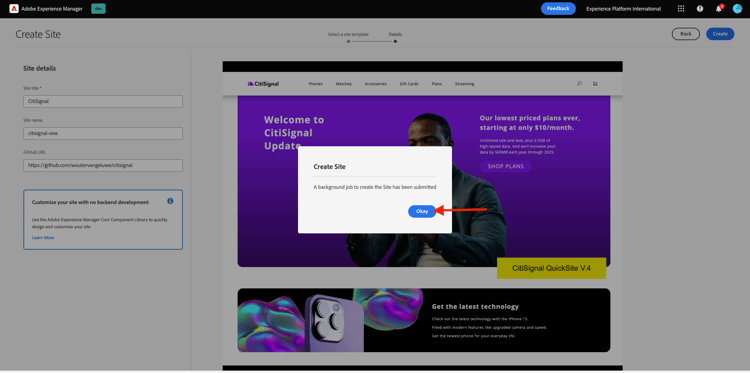
Task: Click the search icon in CitiSignal preview
Action: point(579,84)
